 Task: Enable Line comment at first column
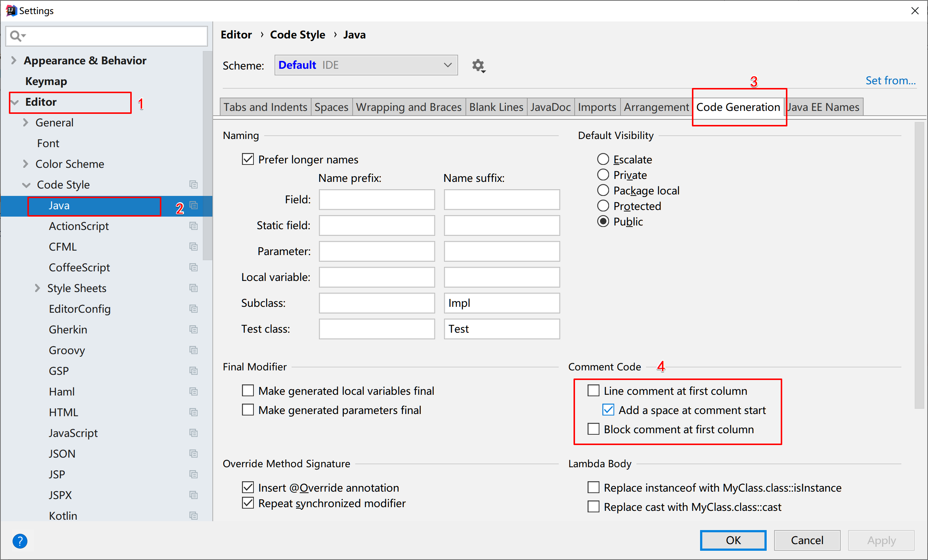594,391
